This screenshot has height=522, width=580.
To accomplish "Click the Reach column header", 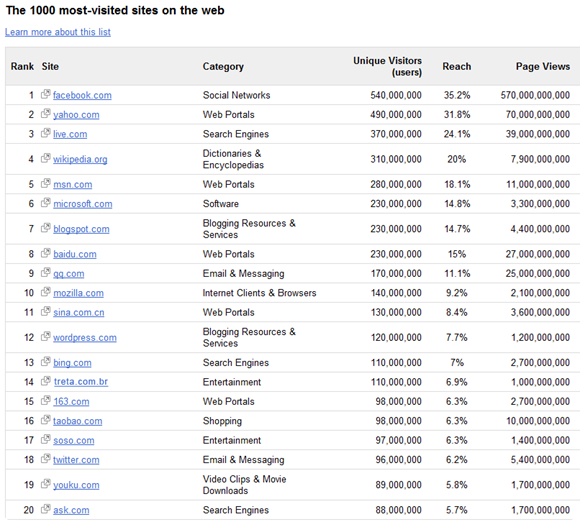I will point(457,67).
